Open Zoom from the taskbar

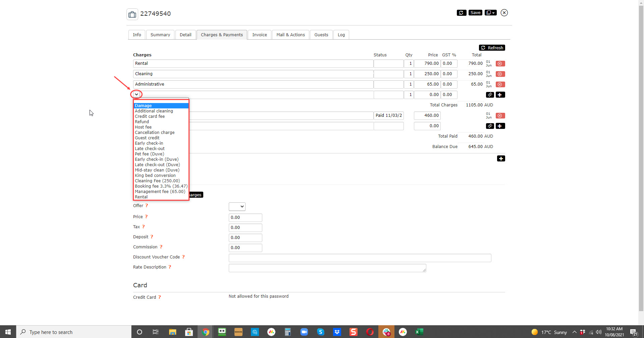pyautogui.click(x=304, y=332)
